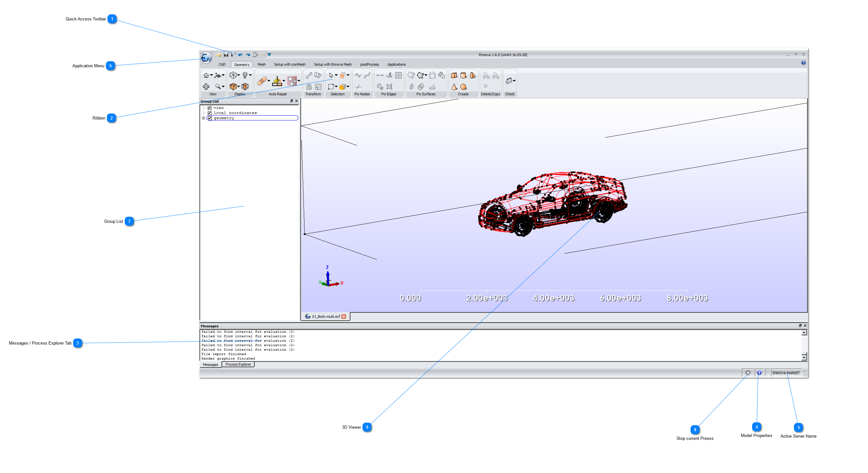The height and width of the screenshot is (473, 868).
Task: Click the orange sphere create icon
Action: tap(464, 87)
